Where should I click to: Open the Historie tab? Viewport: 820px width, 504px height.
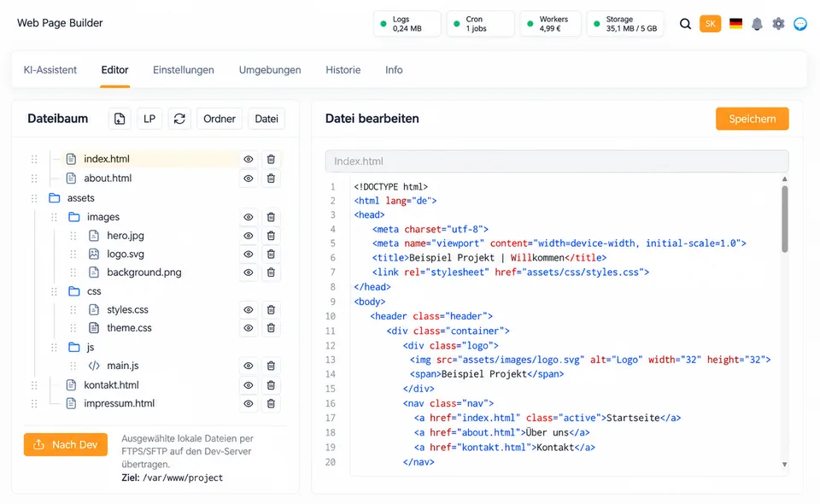click(x=343, y=70)
